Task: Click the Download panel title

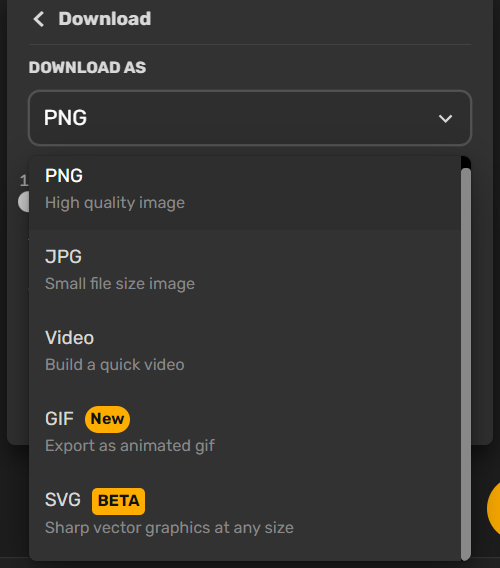Action: (x=105, y=19)
